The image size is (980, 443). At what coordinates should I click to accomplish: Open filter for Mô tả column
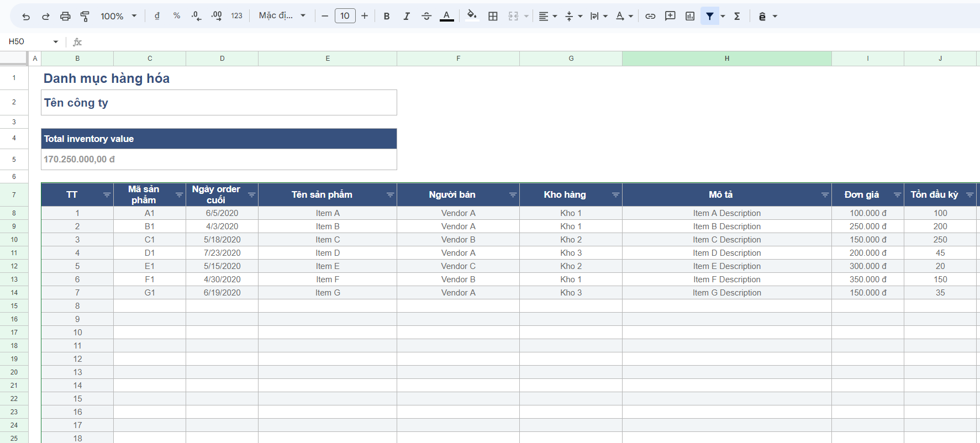(825, 195)
